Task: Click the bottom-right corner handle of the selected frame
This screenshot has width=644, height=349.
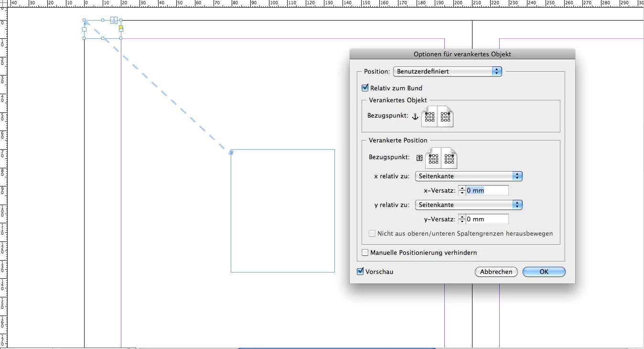Action: click(121, 38)
